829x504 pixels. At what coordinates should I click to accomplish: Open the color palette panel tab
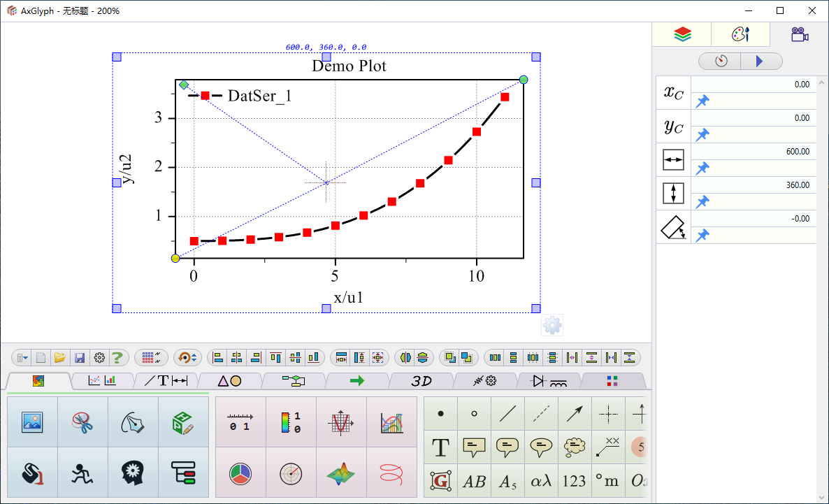click(x=740, y=34)
